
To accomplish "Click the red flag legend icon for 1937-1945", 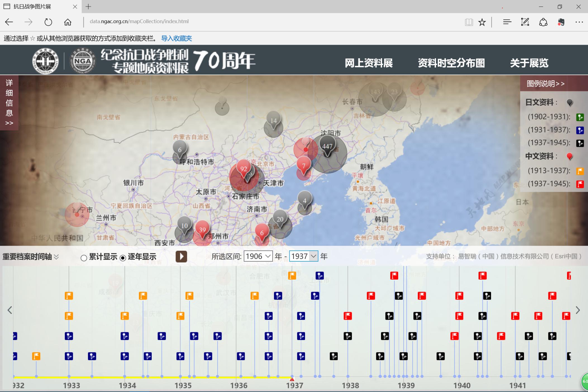I will pos(580,184).
